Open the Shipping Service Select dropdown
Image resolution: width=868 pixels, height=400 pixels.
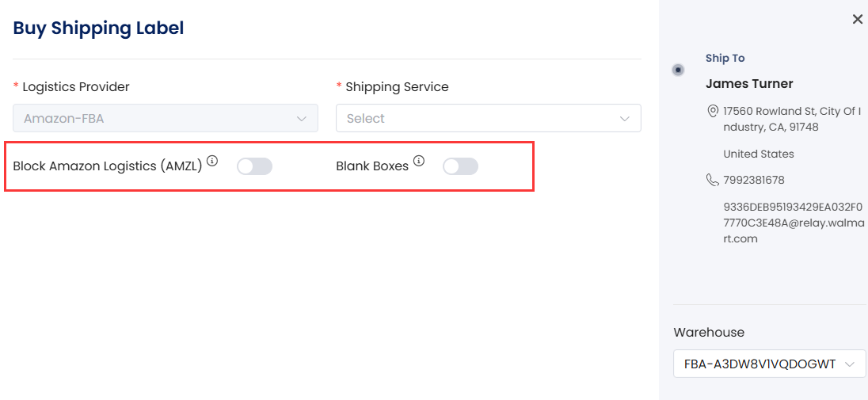488,118
